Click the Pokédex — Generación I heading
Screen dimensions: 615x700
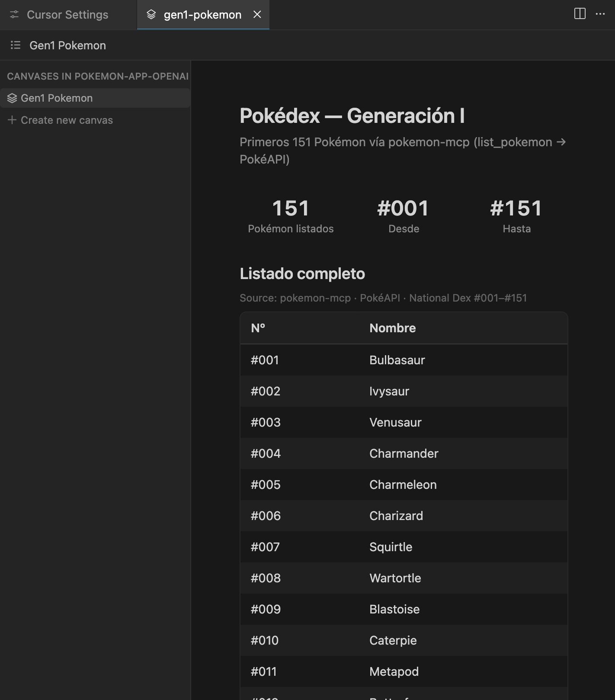coord(352,116)
